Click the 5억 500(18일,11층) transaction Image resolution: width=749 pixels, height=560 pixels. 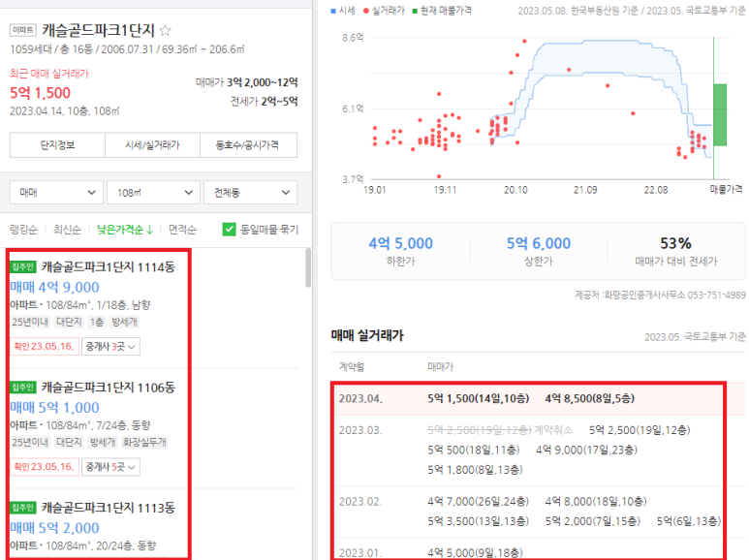(x=474, y=451)
